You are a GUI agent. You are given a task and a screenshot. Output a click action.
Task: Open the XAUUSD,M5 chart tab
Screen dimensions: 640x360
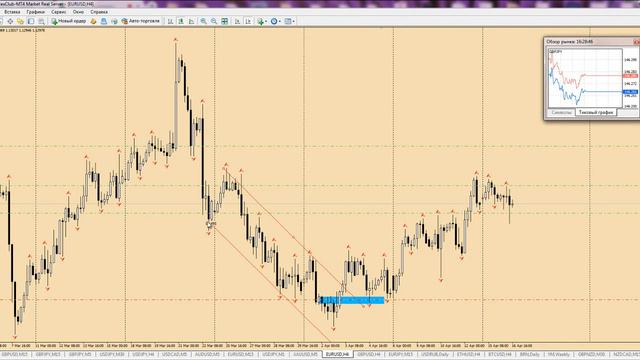tap(304, 354)
